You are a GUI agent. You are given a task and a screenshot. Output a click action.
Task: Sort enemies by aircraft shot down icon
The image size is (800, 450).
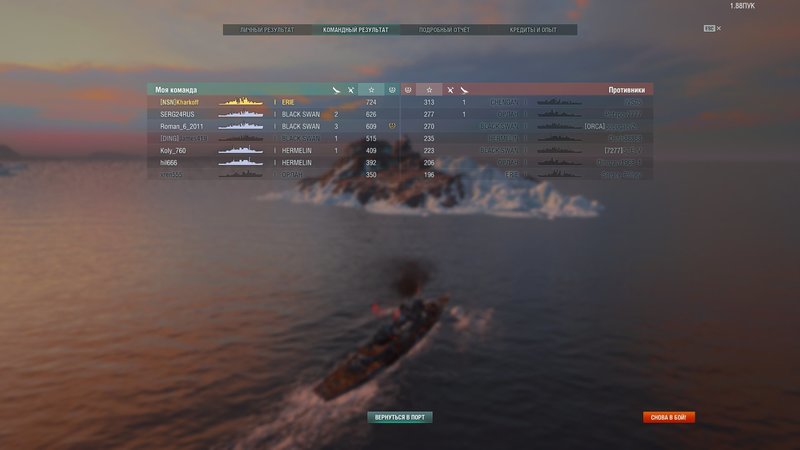tap(464, 90)
